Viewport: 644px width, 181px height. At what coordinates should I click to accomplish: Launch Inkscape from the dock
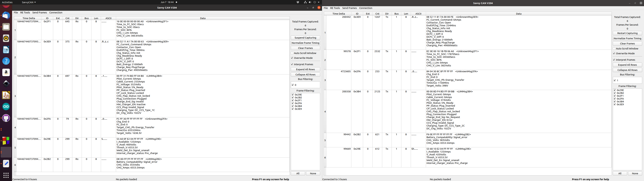(x=6, y=84)
